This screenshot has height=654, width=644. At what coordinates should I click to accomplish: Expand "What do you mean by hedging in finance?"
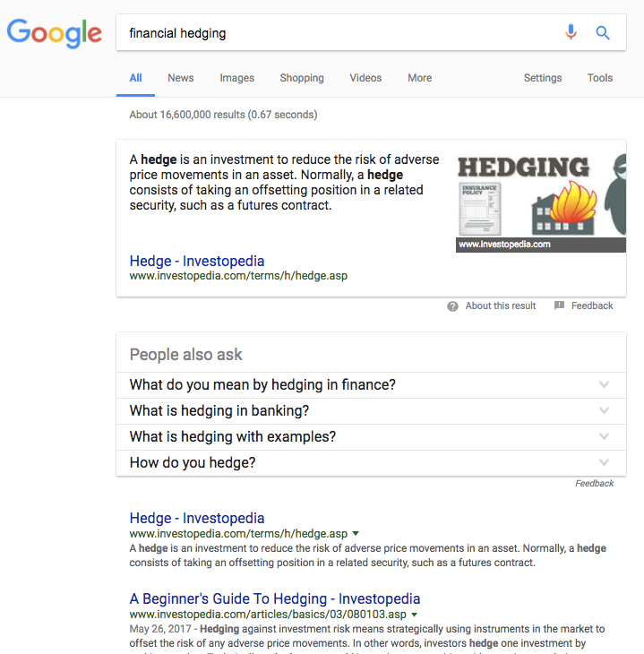pyautogui.click(x=371, y=385)
